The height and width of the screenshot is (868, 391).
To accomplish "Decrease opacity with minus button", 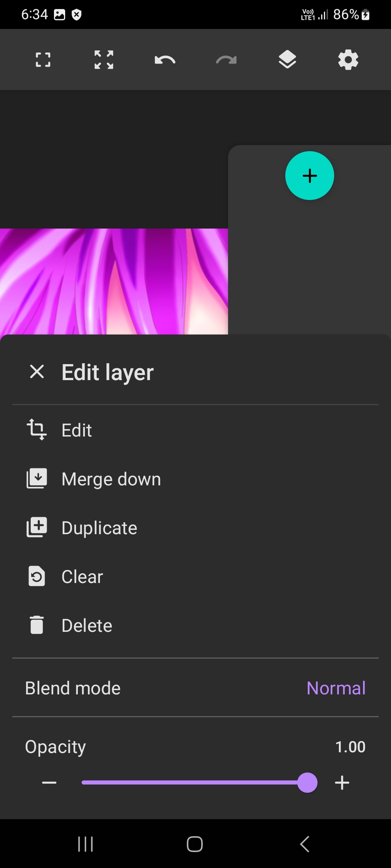I will click(49, 783).
